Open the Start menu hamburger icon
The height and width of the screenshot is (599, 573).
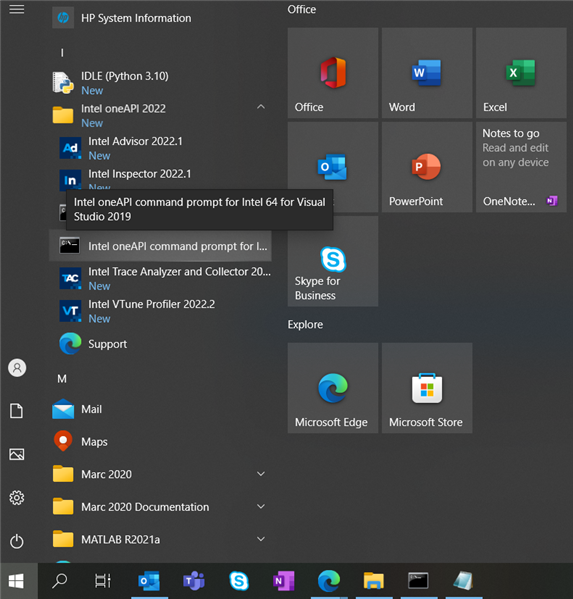17,9
